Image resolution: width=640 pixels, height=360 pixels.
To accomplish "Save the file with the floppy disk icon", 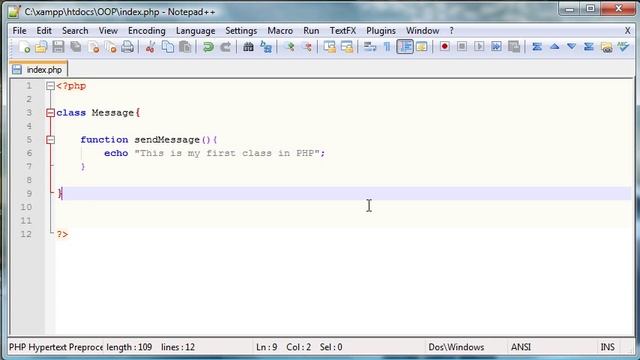I will click(x=58, y=47).
